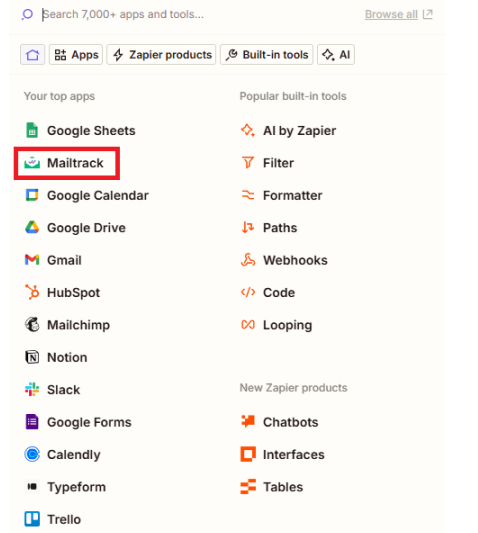Switch to the Apps tab

76,54
